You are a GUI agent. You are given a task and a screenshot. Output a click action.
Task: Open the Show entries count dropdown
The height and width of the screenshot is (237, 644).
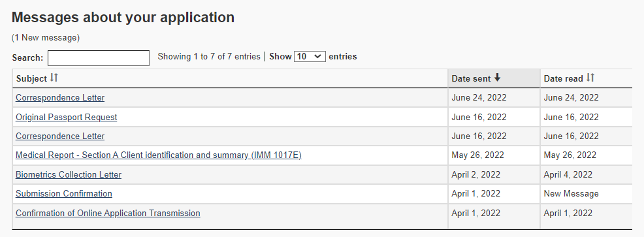(x=310, y=57)
